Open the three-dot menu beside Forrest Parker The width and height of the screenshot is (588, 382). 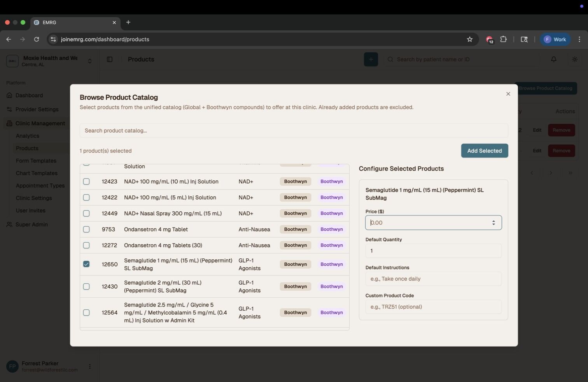(89, 366)
